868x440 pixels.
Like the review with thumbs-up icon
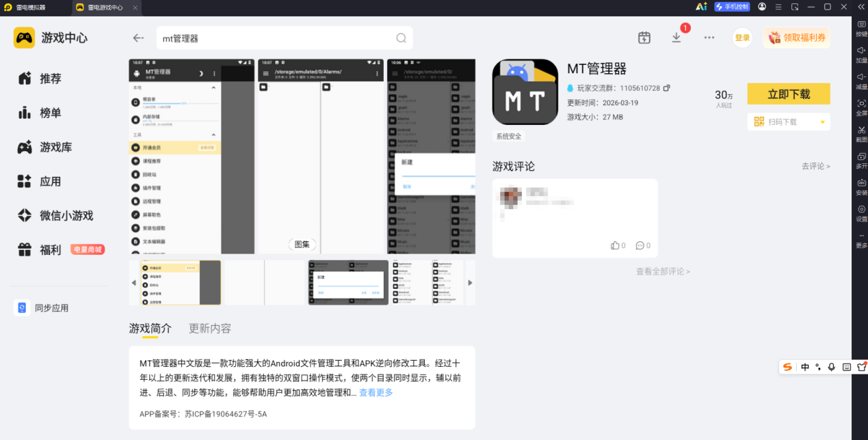tap(616, 245)
